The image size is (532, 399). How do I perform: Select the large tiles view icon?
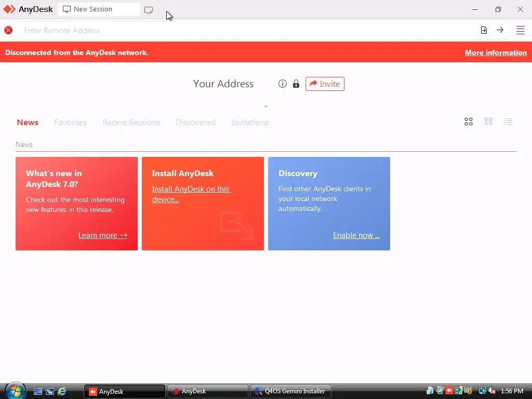pyautogui.click(x=469, y=122)
